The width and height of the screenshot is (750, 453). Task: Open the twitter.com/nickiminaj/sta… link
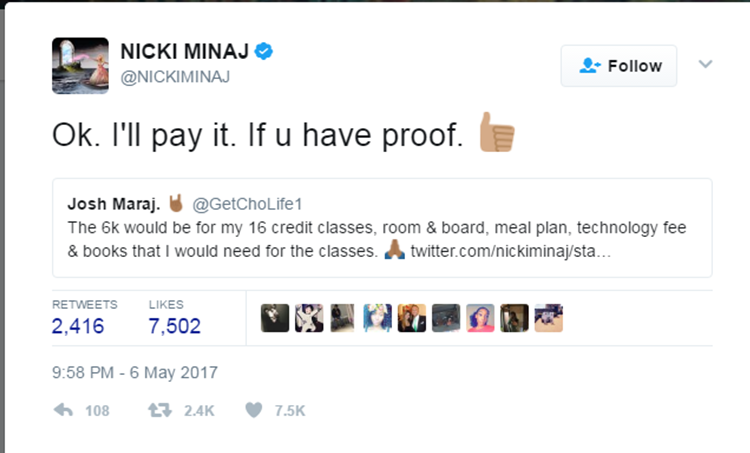510,251
